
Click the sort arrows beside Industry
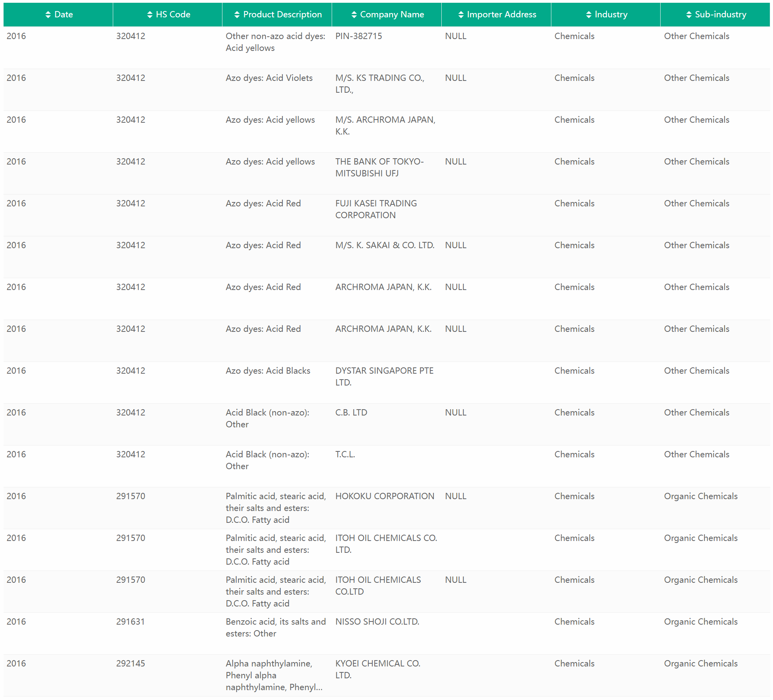pos(589,15)
